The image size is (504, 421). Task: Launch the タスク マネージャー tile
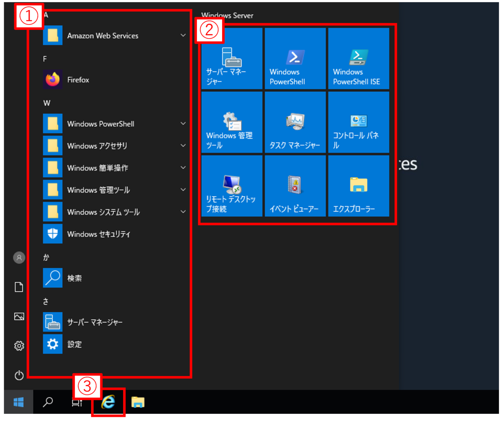tap(295, 122)
